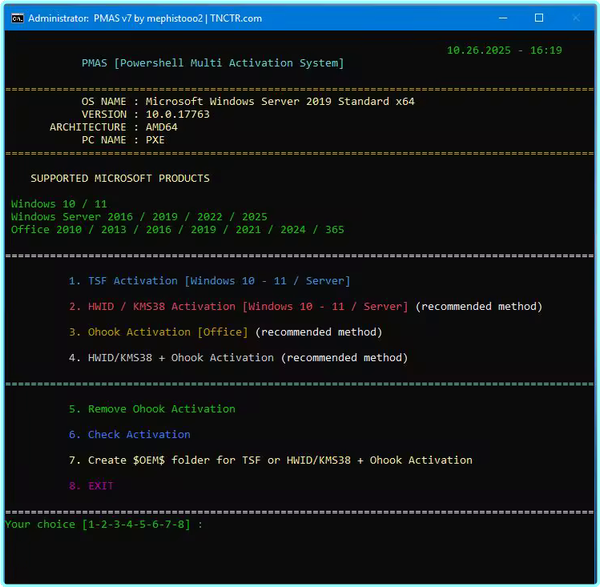Click the 'PMAS [Powershell Multi Activation System]' heading
The image size is (600, 587).
213,63
